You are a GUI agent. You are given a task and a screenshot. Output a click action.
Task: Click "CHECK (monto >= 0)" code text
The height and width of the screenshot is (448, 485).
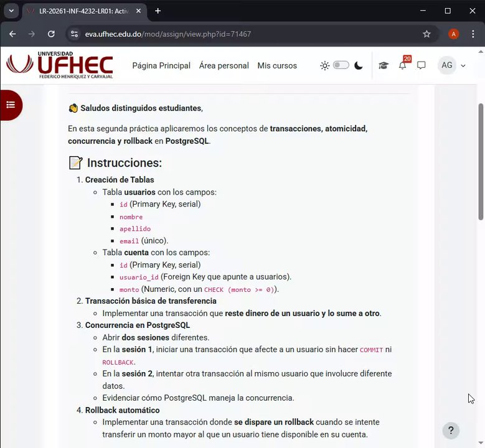(239, 290)
